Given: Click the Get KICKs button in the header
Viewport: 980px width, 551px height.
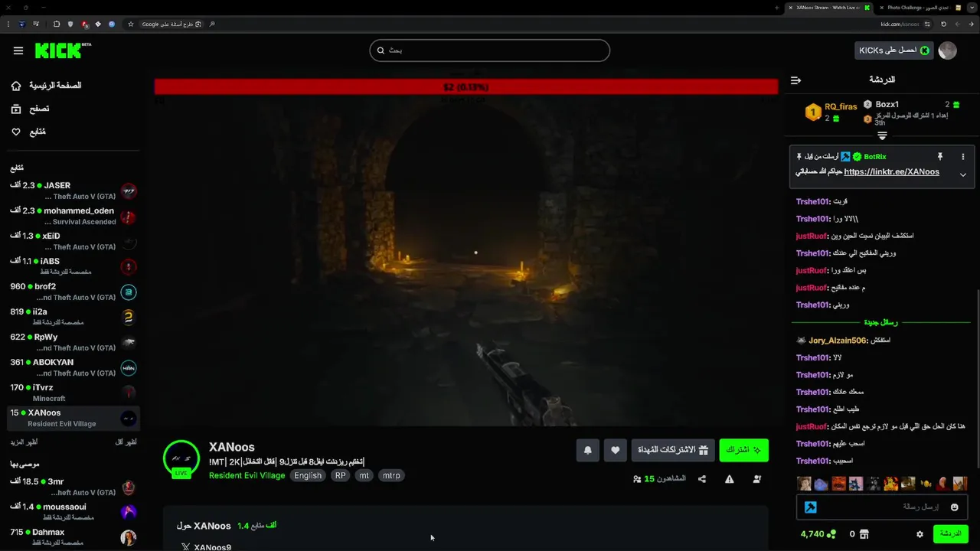Looking at the screenshot, I should tap(893, 51).
